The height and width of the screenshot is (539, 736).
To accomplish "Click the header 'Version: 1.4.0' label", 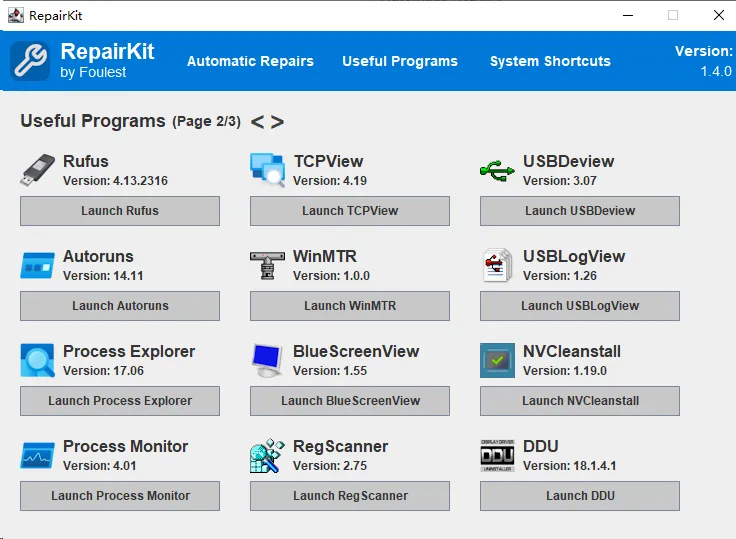I will pos(703,61).
